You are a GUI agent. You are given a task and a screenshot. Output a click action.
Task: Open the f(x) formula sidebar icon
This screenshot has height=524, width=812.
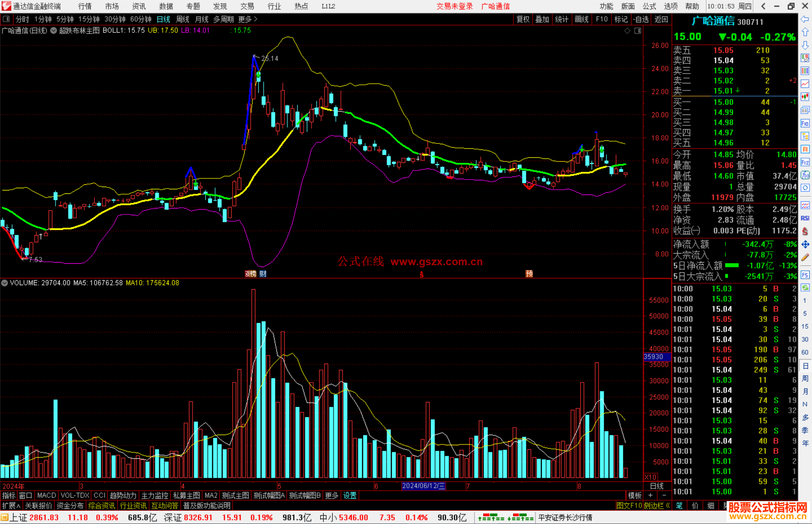pos(805,175)
